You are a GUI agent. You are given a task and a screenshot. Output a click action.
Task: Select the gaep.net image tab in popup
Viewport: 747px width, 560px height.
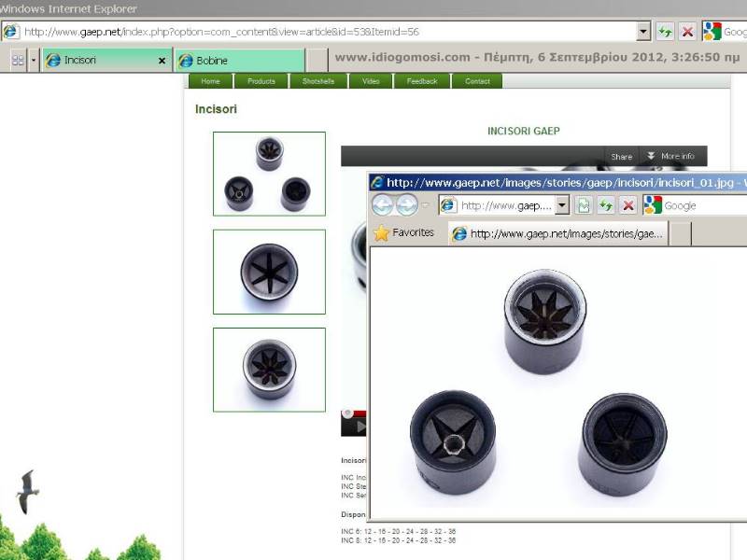pos(557,234)
